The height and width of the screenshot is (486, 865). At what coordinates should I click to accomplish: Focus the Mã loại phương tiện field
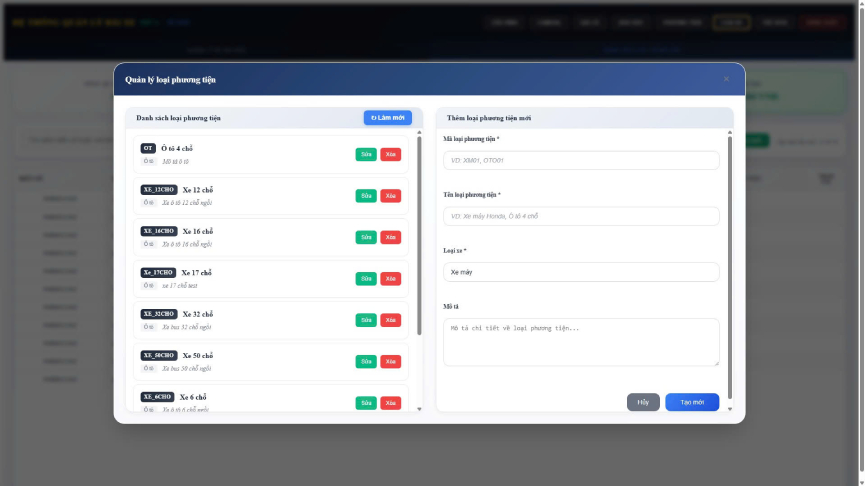pos(580,161)
